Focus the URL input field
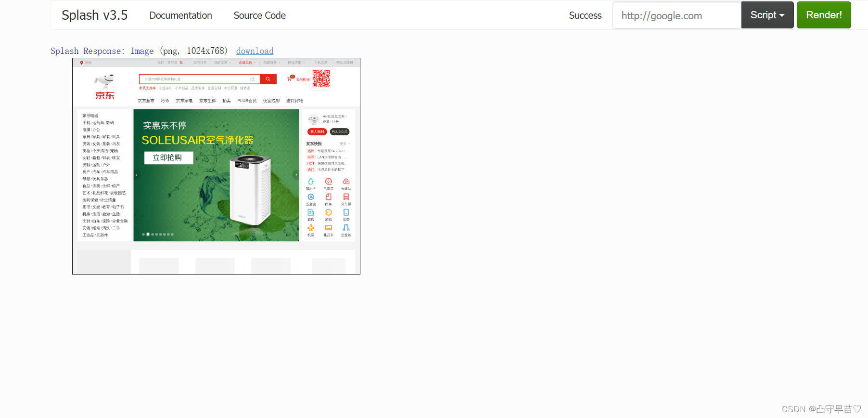The width and height of the screenshot is (868, 418). [677, 15]
